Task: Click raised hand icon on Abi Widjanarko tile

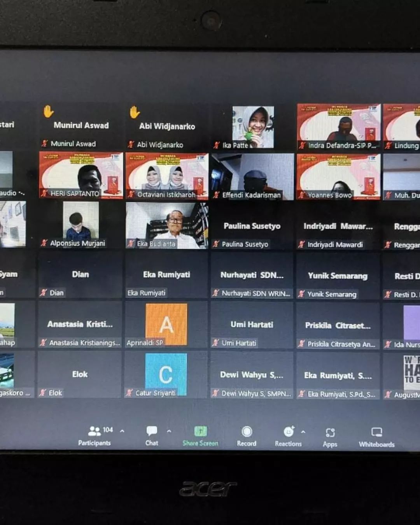Action: click(135, 112)
